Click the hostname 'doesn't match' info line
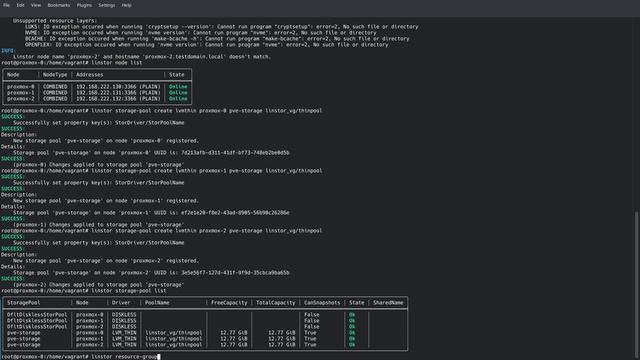The width and height of the screenshot is (640, 360). (142, 57)
